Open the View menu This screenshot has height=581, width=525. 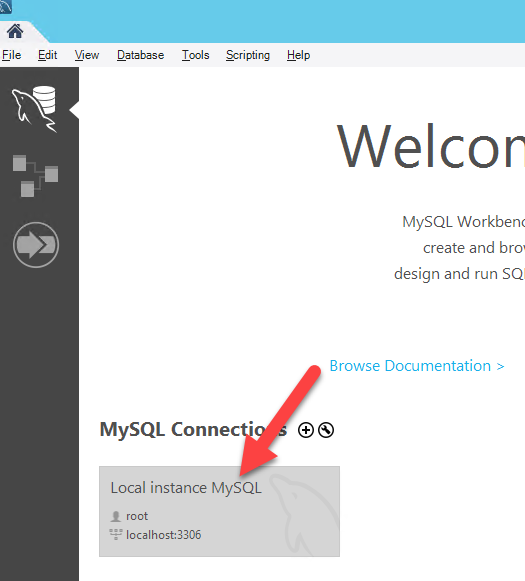tap(87, 55)
